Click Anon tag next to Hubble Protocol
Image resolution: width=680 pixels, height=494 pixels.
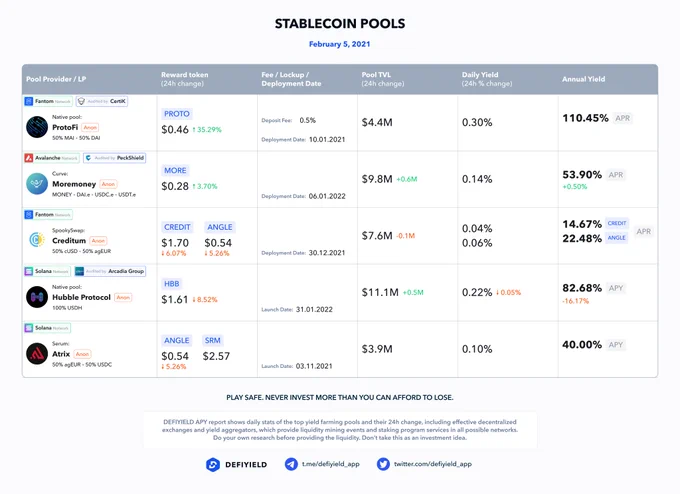(x=123, y=298)
